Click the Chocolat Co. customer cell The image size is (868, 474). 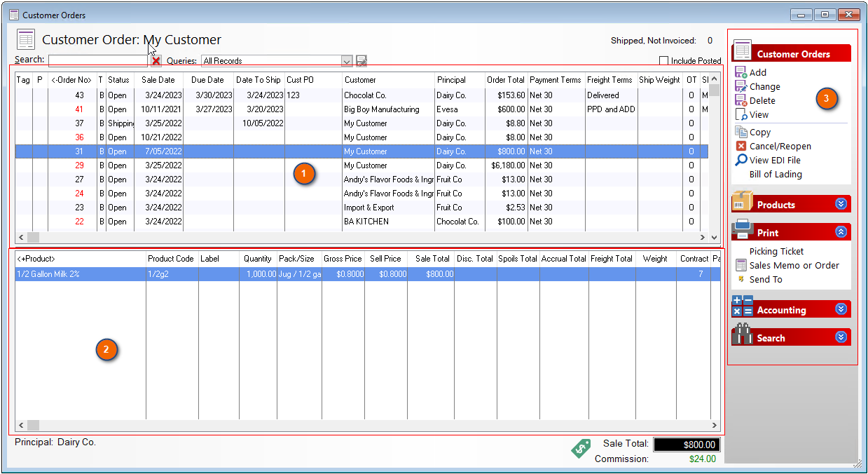(x=388, y=95)
